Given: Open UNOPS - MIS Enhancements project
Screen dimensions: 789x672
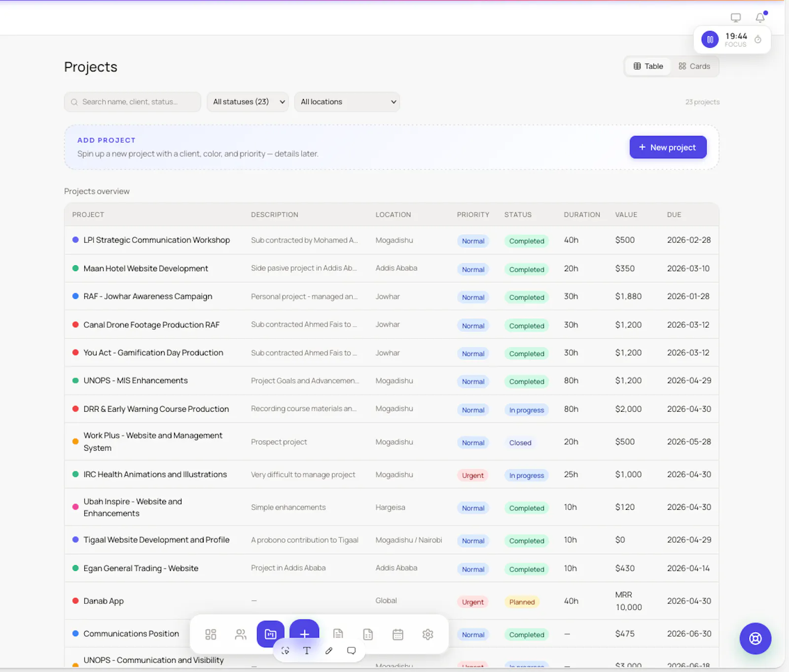Looking at the screenshot, I should 136,380.
